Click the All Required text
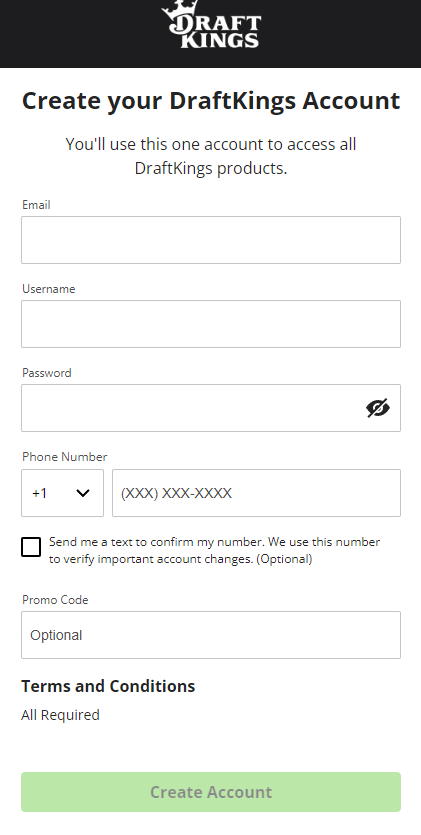 (60, 715)
